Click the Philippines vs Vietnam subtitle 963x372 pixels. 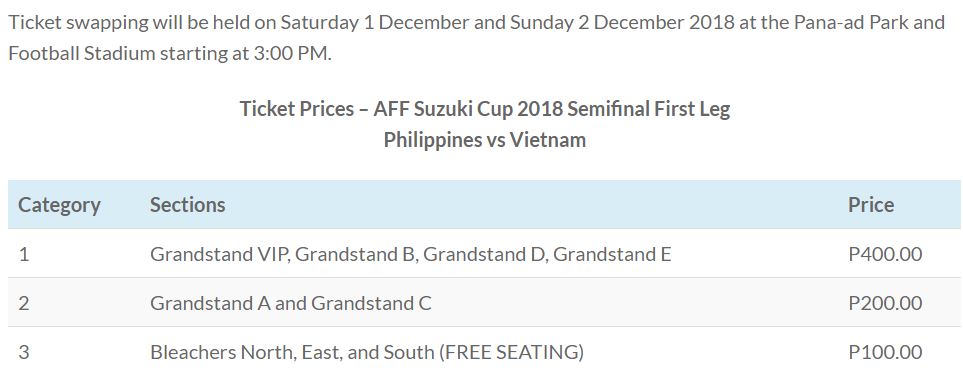click(485, 140)
